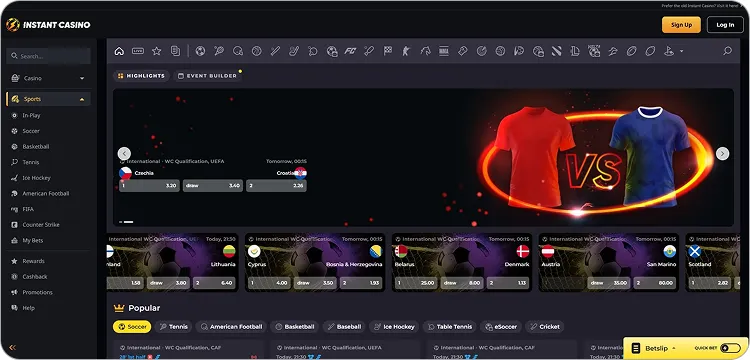Open the bet slips document icon
Screen dimensions: 750x360
pyautogui.click(x=175, y=51)
